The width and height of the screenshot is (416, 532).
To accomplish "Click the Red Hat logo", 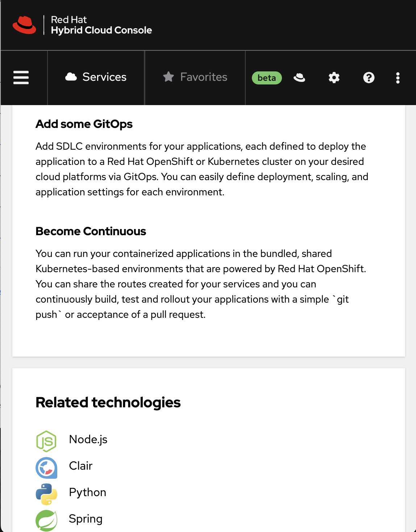I will pos(24,25).
